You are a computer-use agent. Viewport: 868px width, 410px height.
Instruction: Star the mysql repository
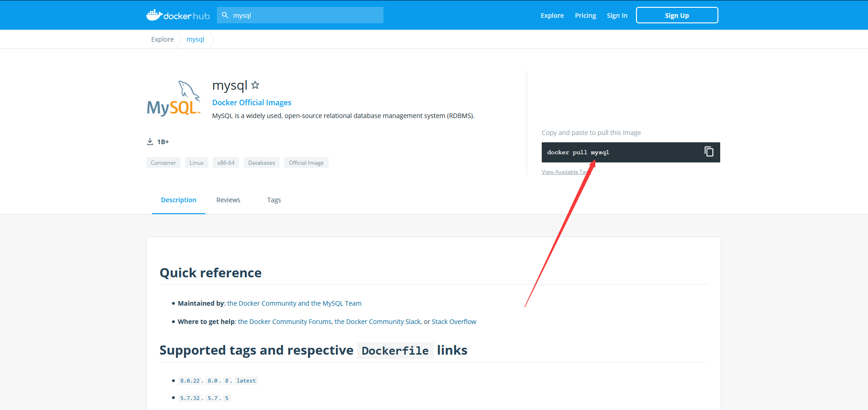(255, 85)
